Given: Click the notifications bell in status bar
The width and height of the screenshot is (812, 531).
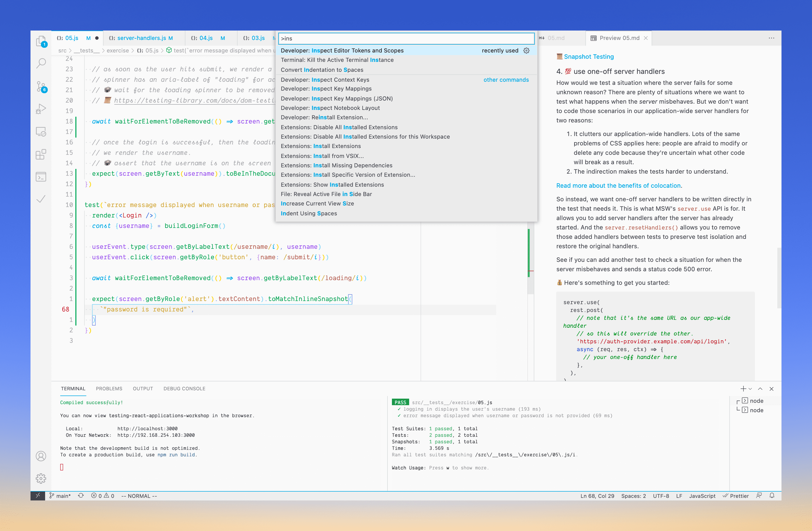Looking at the screenshot, I should [772, 496].
